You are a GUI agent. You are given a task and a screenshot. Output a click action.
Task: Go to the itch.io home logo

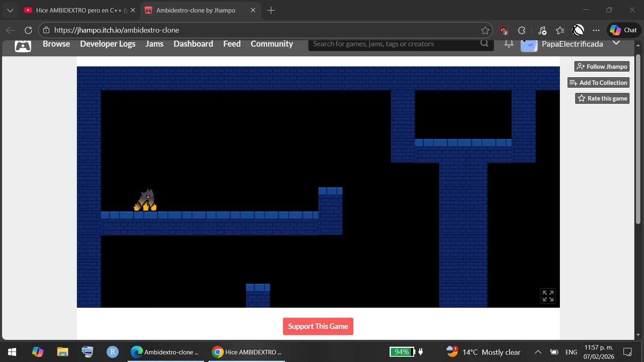[x=23, y=45]
